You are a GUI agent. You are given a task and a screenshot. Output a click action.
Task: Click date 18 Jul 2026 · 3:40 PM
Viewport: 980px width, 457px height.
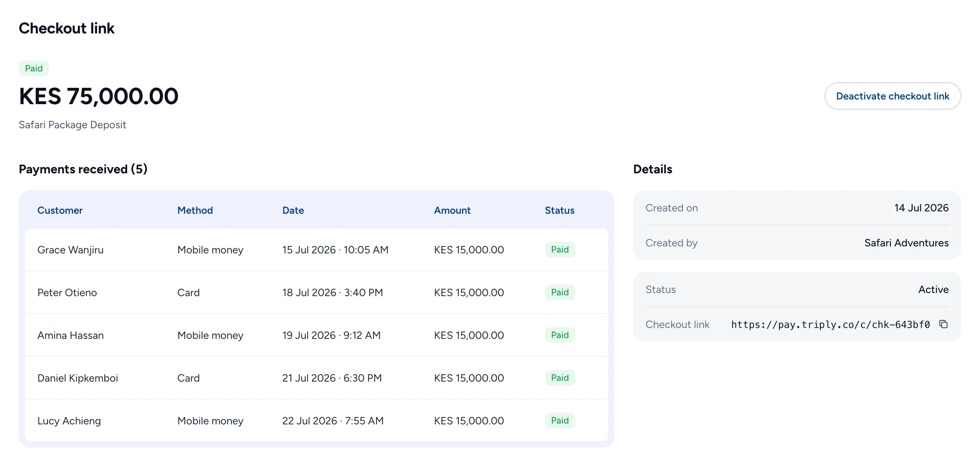pos(332,293)
